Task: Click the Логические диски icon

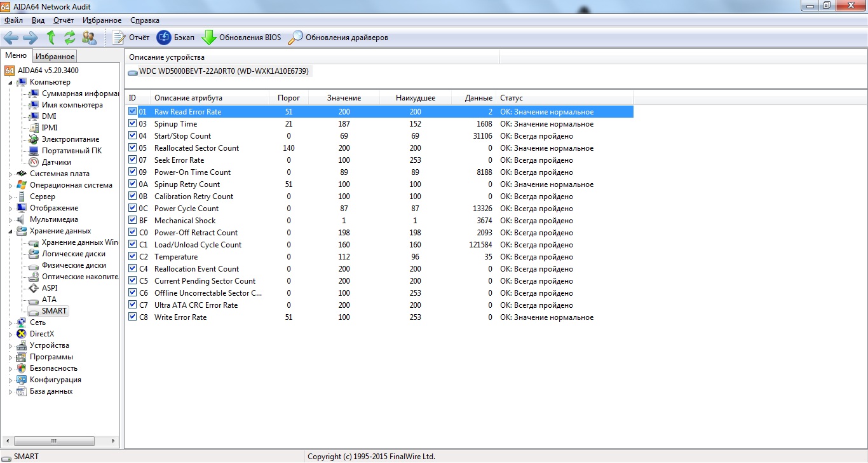Action: [34, 254]
